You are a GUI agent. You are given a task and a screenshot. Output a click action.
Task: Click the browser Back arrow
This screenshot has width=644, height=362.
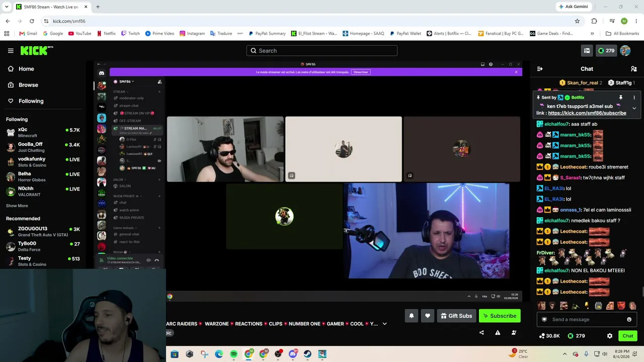click(x=8, y=21)
